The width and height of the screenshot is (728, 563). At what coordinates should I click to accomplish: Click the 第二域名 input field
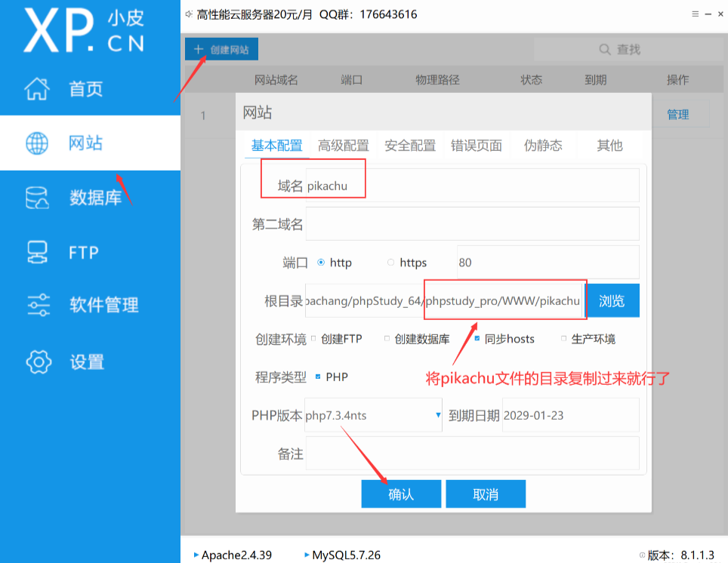click(472, 223)
